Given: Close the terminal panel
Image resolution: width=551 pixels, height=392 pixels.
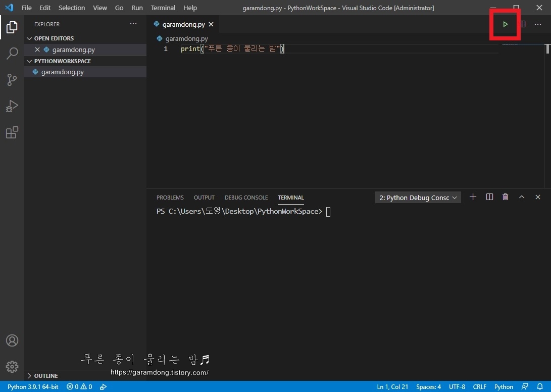Looking at the screenshot, I should click(538, 197).
